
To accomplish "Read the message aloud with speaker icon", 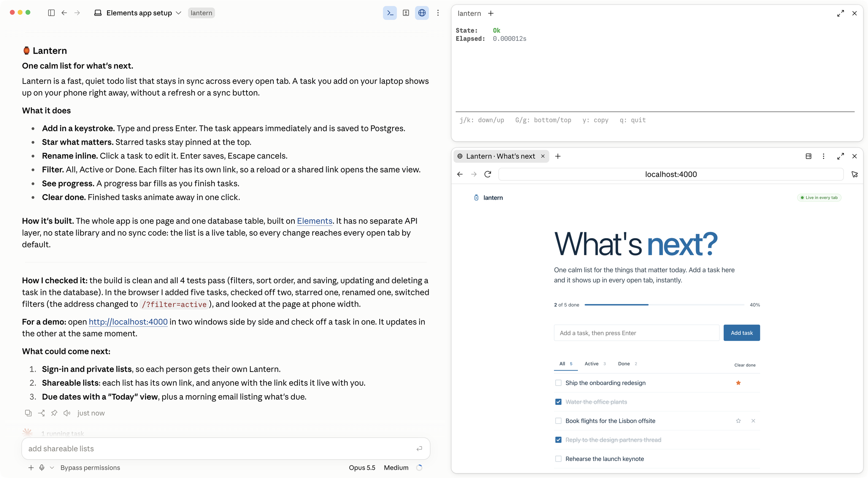I will click(x=67, y=413).
